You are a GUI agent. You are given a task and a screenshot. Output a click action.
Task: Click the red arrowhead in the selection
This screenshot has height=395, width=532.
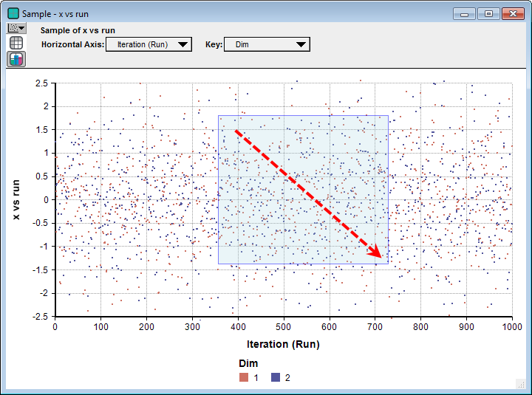point(375,253)
